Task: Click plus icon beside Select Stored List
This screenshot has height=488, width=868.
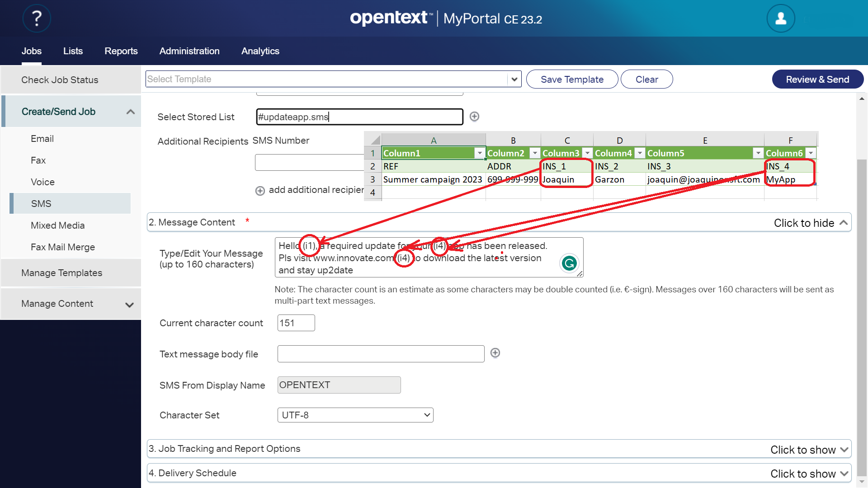Action: pyautogui.click(x=474, y=117)
